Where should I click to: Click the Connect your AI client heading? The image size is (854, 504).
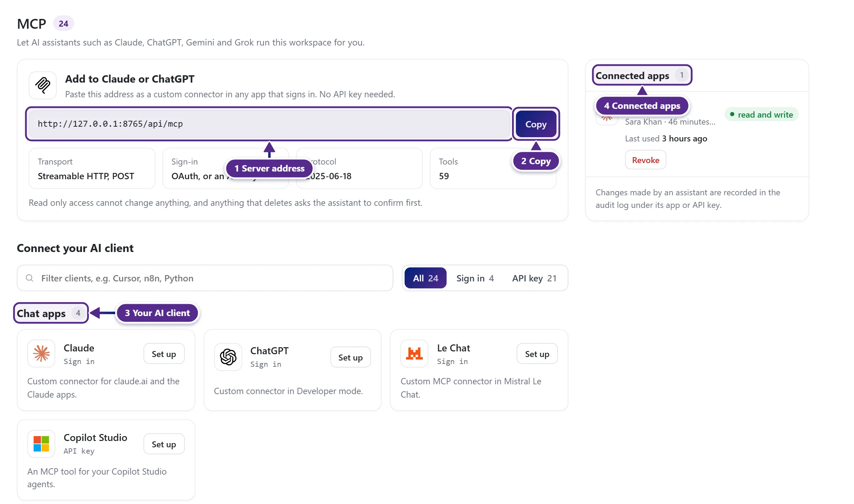coord(75,248)
